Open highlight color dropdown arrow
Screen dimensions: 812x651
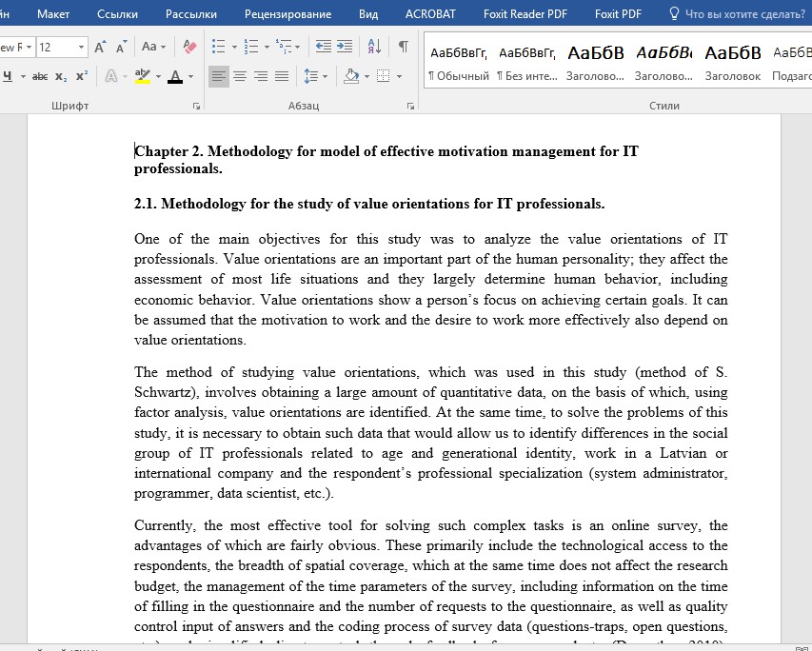tap(158, 77)
